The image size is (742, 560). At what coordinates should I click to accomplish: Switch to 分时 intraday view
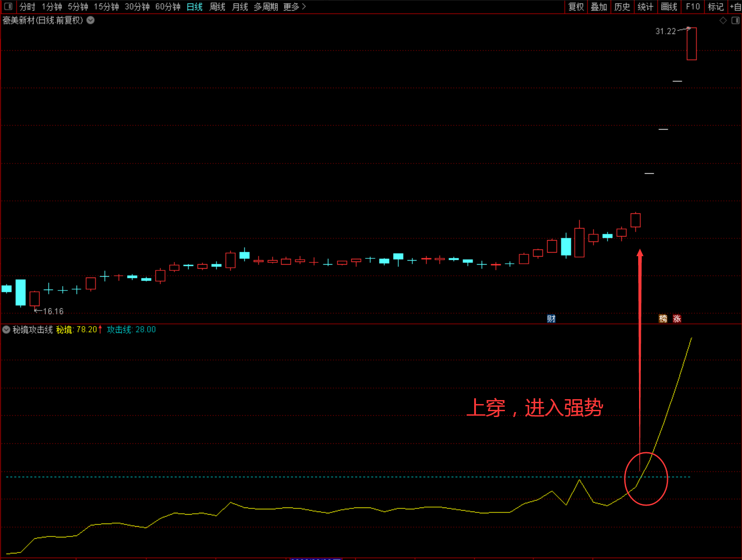27,7
